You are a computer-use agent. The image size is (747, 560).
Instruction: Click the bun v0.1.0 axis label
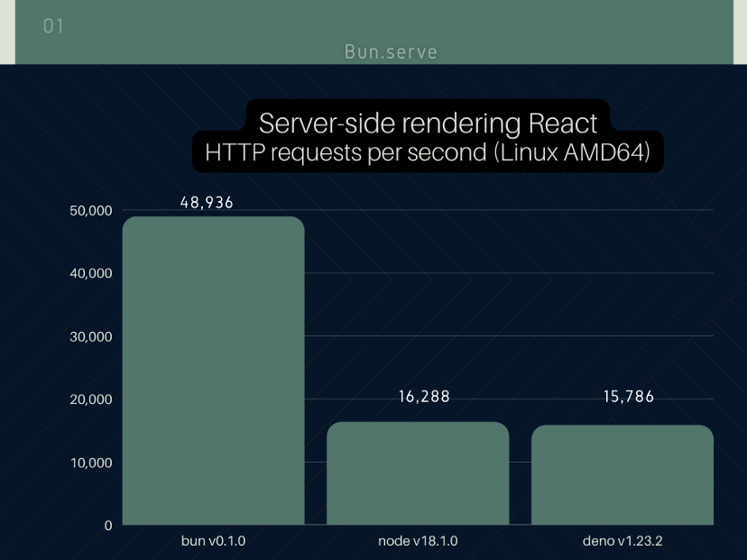[x=214, y=541]
